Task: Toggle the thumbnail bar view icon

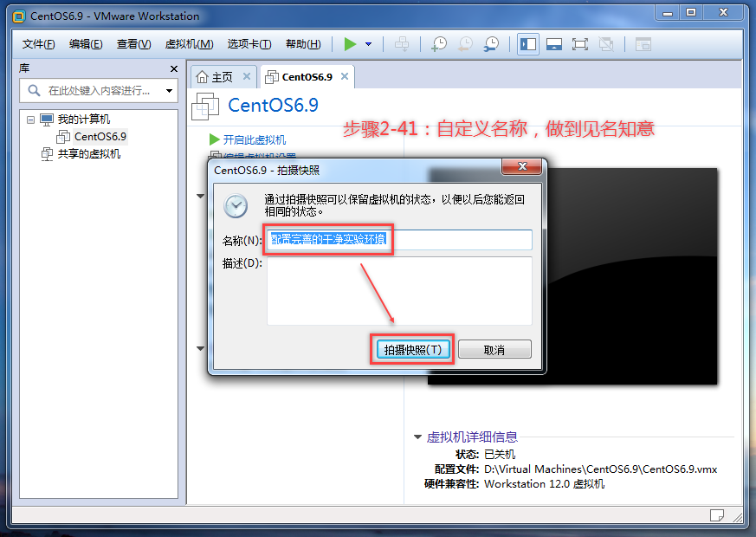Action: [x=554, y=44]
